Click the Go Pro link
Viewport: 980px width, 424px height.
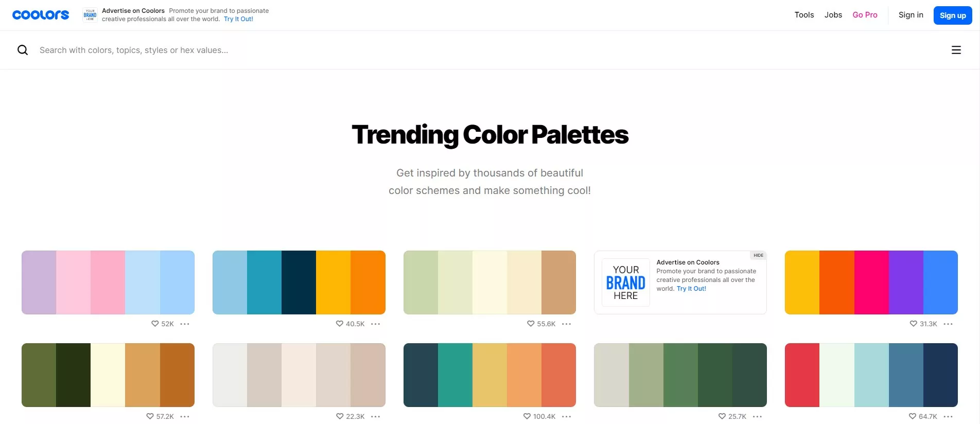click(865, 14)
